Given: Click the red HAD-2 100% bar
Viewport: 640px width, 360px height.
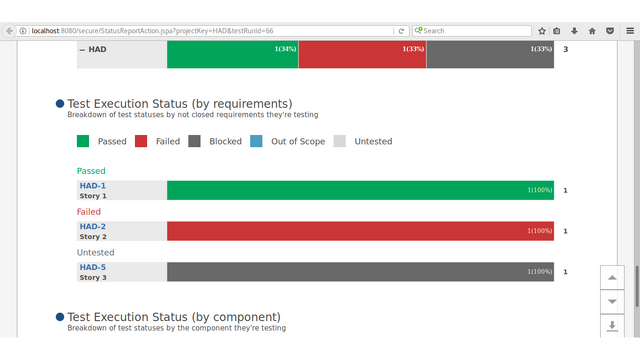Looking at the screenshot, I should tap(360, 231).
